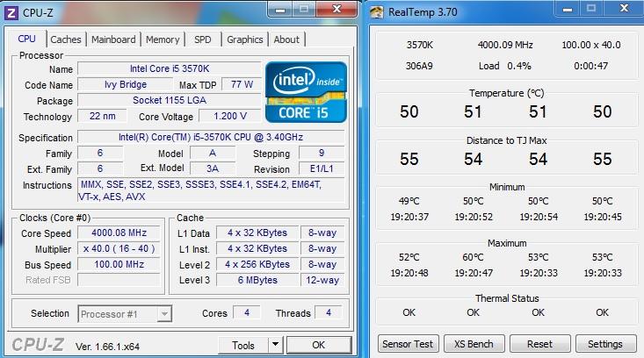
Task: Open the Processor #1 selection dropdown
Action: click(x=125, y=314)
